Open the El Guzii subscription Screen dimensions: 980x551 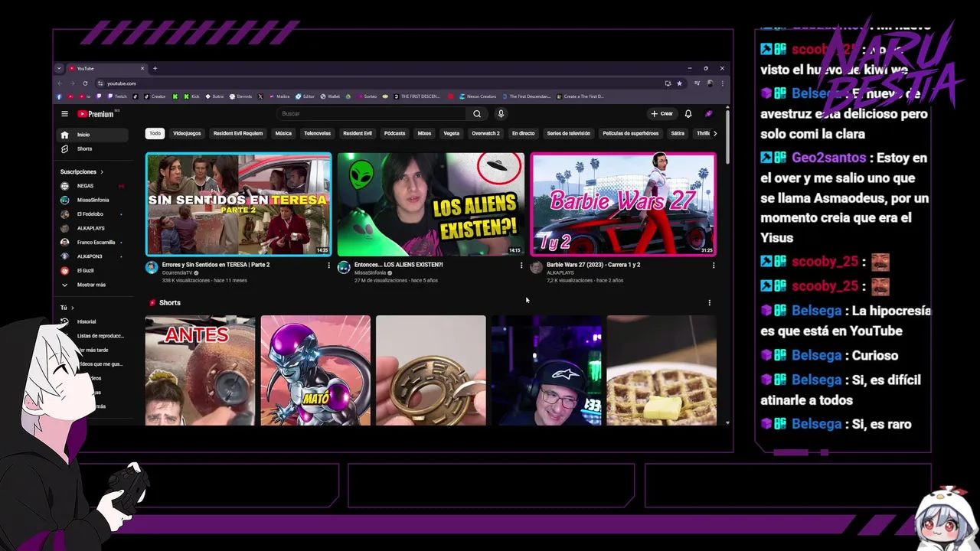click(93, 270)
